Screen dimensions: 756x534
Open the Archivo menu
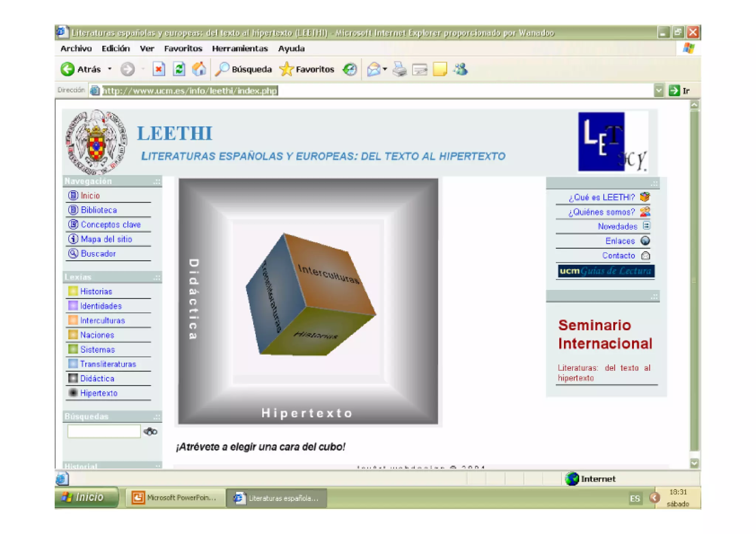pyautogui.click(x=76, y=48)
